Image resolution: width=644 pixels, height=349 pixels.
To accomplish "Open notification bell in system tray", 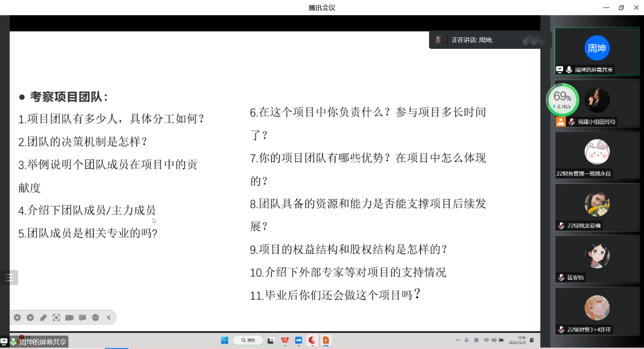I will coord(532,340).
